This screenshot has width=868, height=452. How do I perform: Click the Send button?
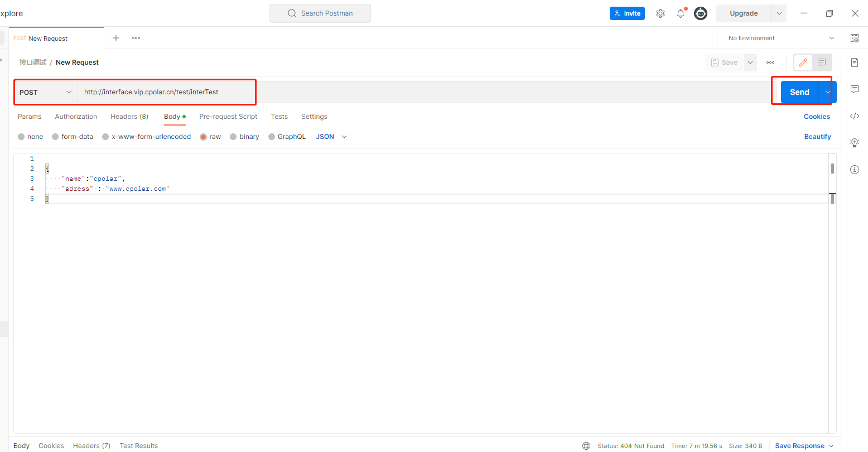click(x=799, y=92)
